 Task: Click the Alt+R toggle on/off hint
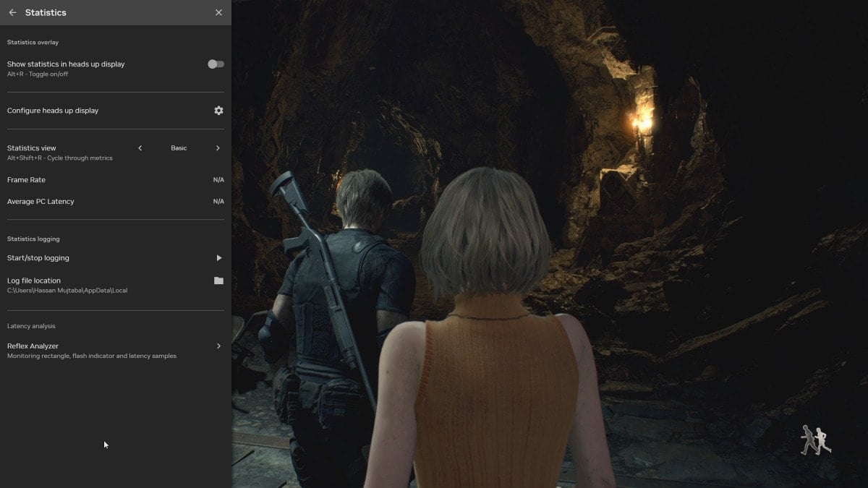click(x=38, y=74)
